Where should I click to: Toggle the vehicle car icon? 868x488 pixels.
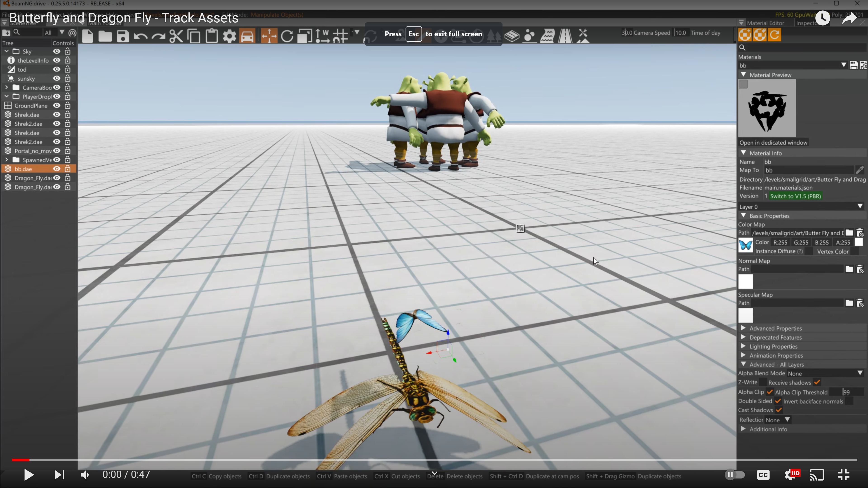pos(247,36)
